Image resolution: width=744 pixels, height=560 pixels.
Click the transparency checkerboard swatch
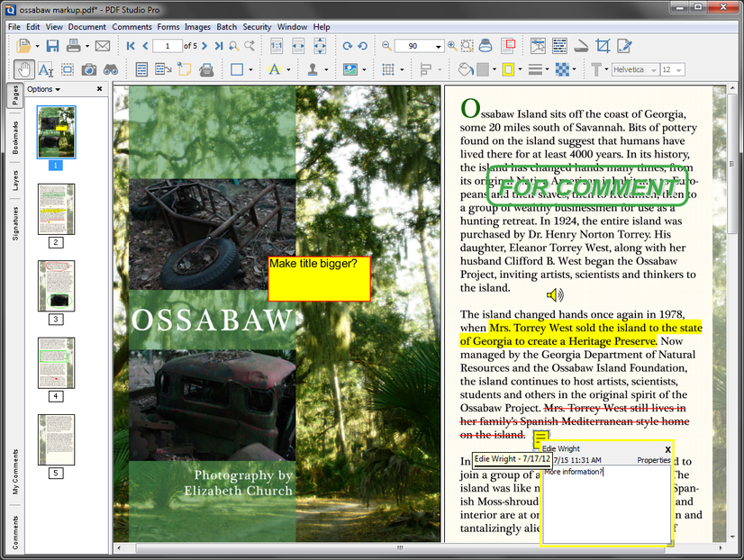562,69
